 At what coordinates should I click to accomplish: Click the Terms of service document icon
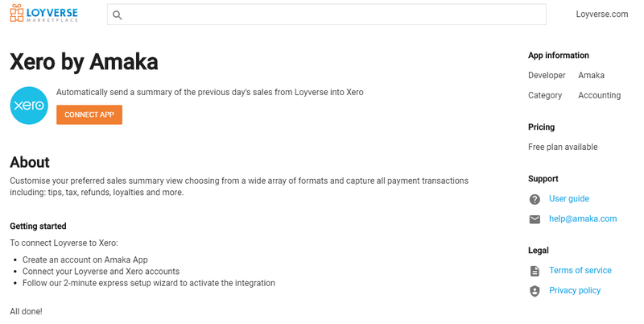point(535,271)
